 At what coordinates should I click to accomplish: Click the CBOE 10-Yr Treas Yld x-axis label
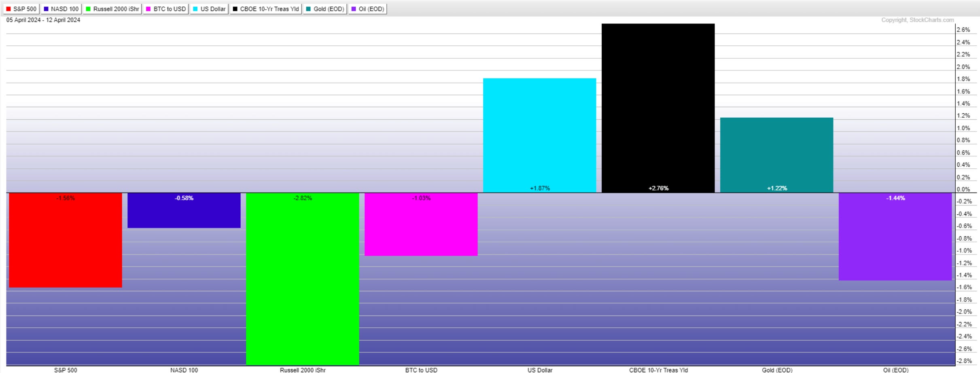(x=658, y=370)
